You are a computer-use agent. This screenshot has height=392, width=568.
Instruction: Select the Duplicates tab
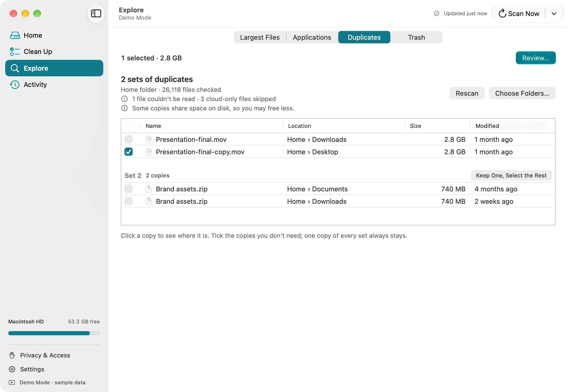click(x=364, y=37)
